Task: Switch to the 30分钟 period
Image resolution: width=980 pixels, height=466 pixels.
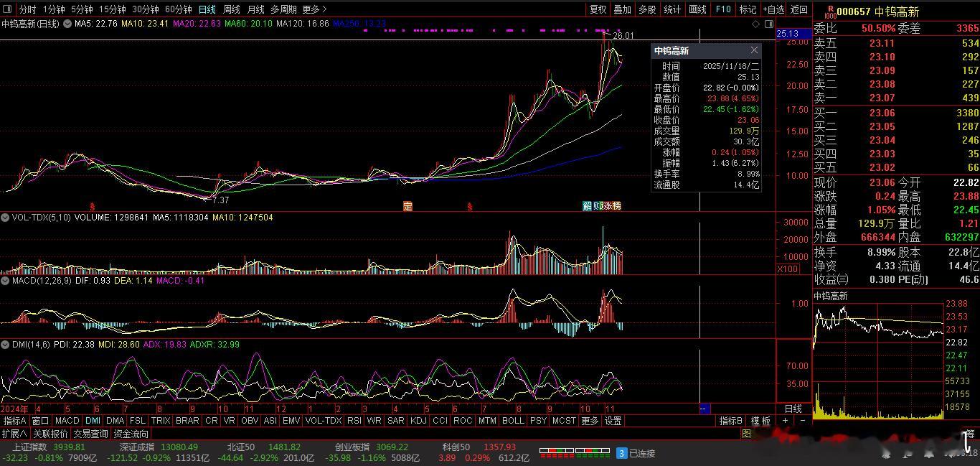Action: coord(146,9)
